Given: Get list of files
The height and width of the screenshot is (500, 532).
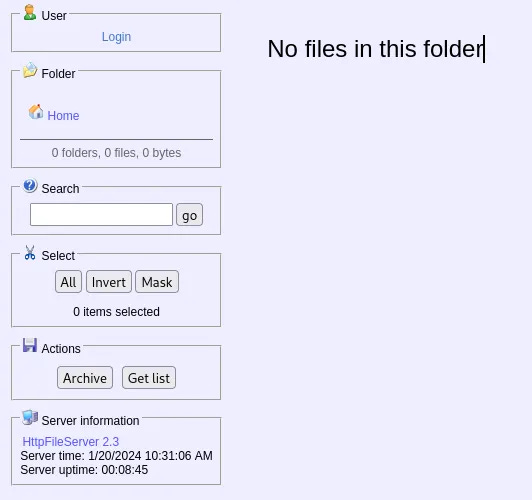Looking at the screenshot, I should pos(149,378).
